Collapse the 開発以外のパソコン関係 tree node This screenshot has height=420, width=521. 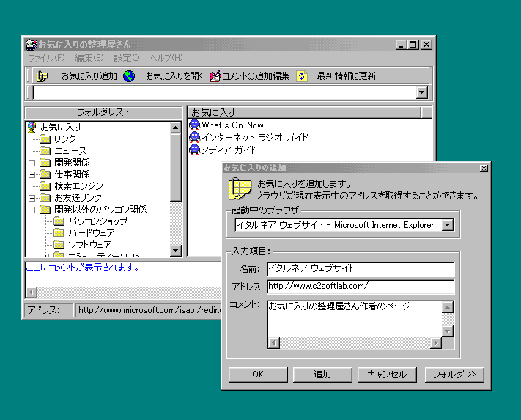[32, 210]
